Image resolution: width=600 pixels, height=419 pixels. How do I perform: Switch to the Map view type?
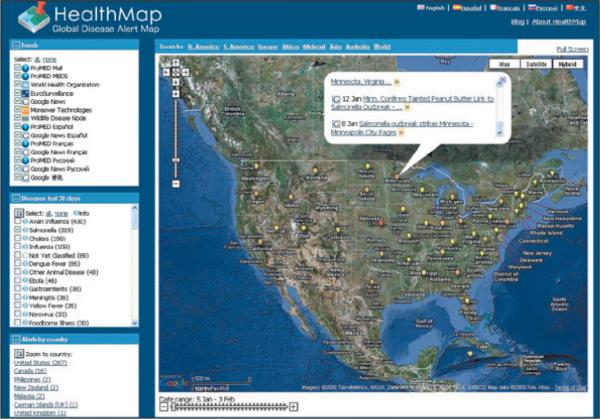(x=505, y=64)
